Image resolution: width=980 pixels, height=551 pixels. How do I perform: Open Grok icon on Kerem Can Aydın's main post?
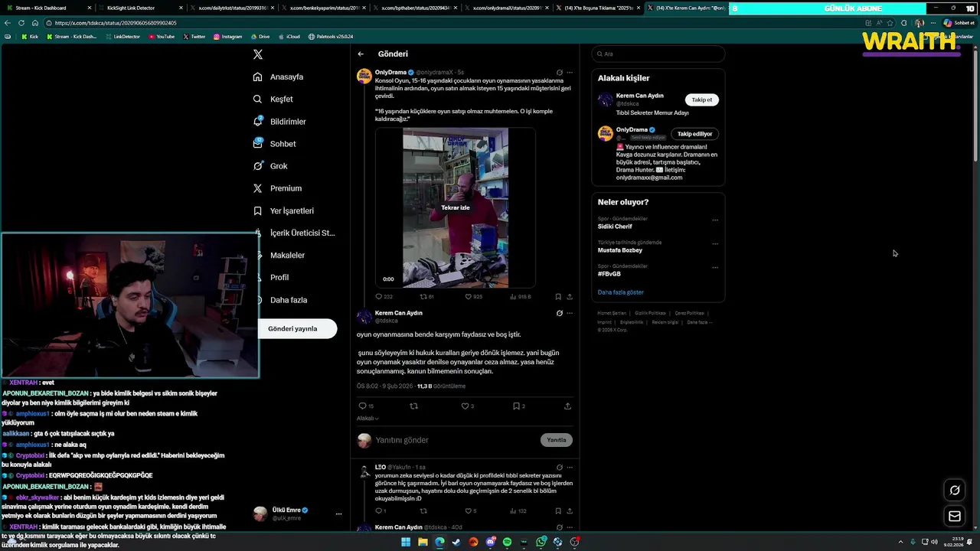(x=559, y=313)
